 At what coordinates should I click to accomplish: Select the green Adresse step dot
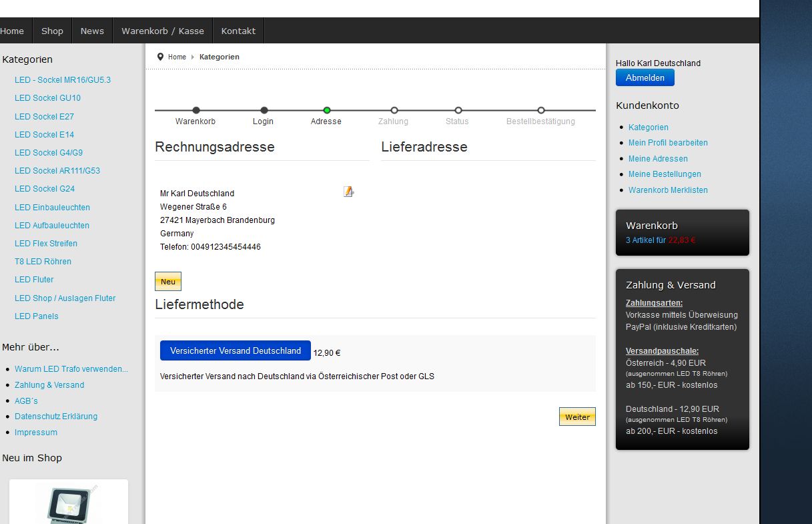click(x=327, y=110)
